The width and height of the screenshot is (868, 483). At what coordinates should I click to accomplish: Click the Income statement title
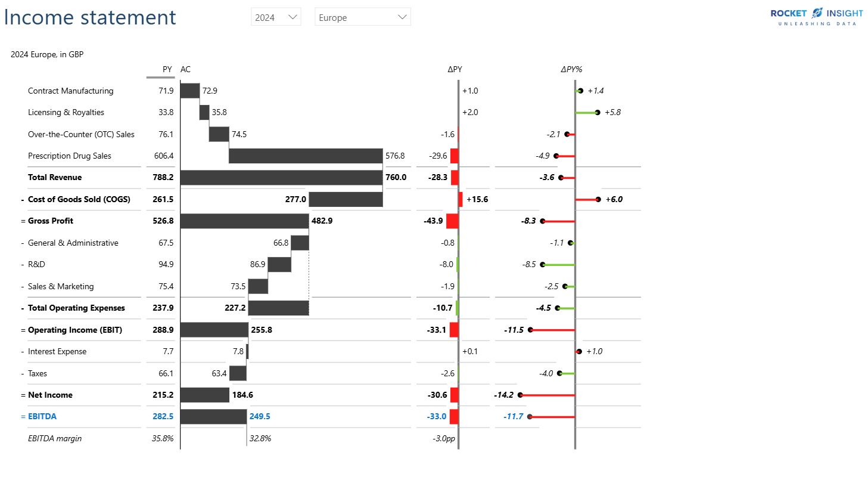[x=89, y=17]
